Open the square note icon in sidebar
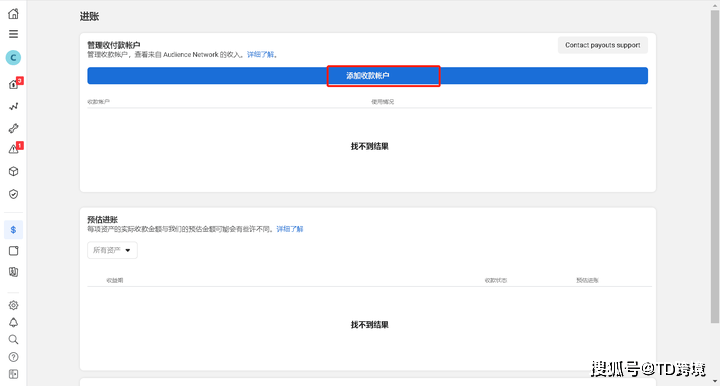The height and width of the screenshot is (386, 720). point(13,251)
